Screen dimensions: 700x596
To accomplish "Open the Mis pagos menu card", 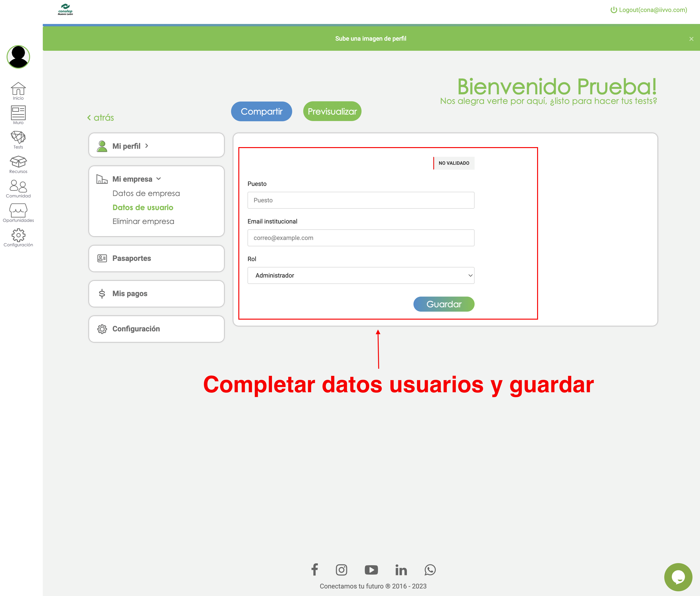I will click(156, 294).
